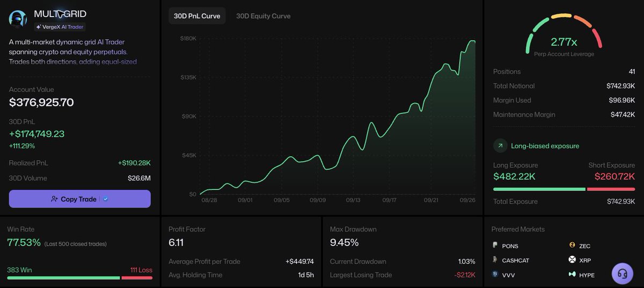Open the support headset chat button

[x=623, y=273]
